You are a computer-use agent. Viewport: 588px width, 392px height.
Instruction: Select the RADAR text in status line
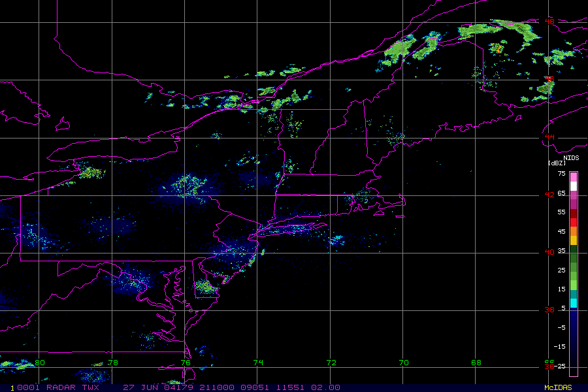click(x=61, y=387)
